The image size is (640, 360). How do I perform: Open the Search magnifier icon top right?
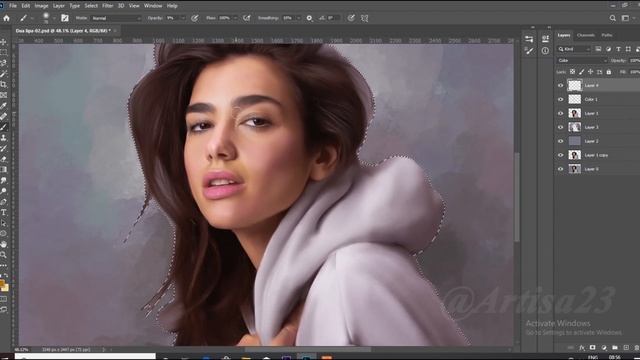[613, 18]
